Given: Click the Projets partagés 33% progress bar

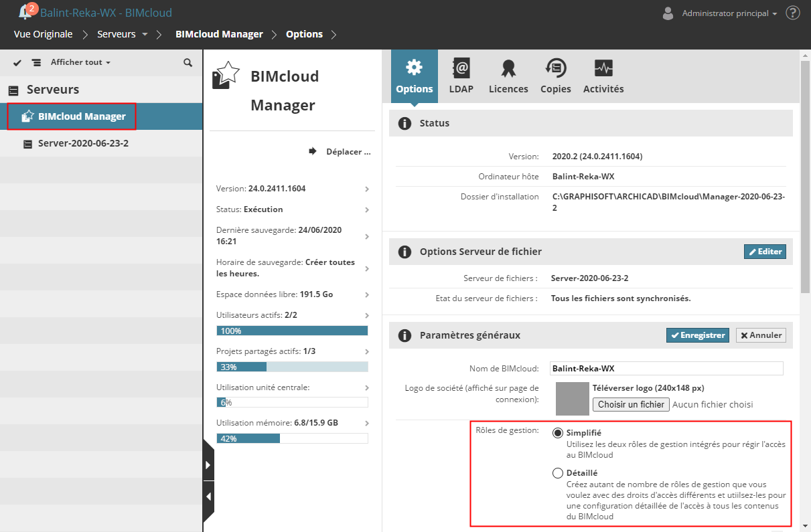Looking at the screenshot, I should coord(292,367).
